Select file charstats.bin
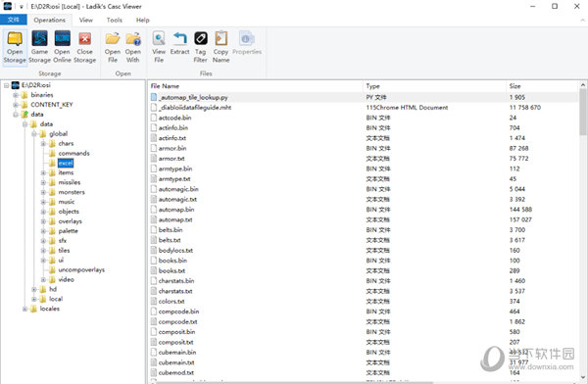 click(176, 281)
